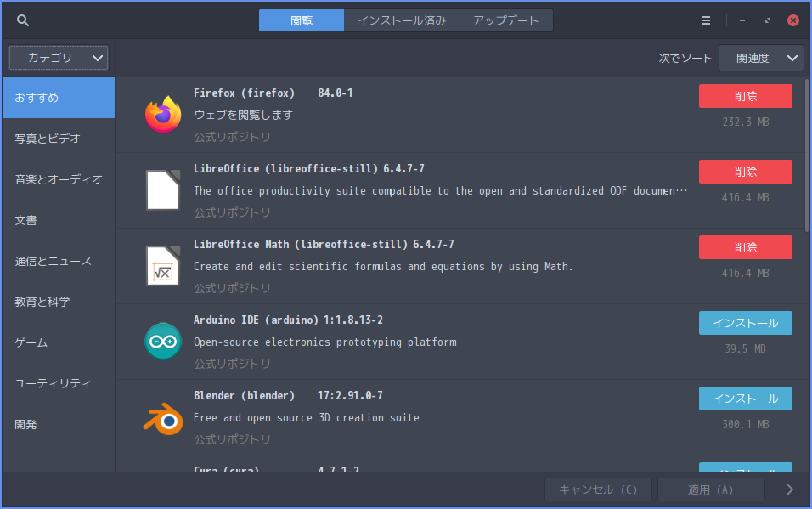Select the 通信とニュース category
Screen dimensions: 812x509
pyautogui.click(x=59, y=261)
